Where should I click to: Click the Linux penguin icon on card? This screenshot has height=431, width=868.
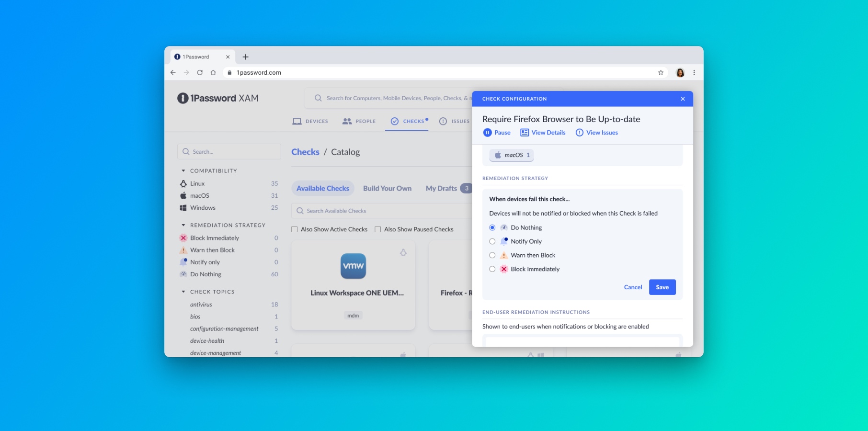(x=403, y=252)
